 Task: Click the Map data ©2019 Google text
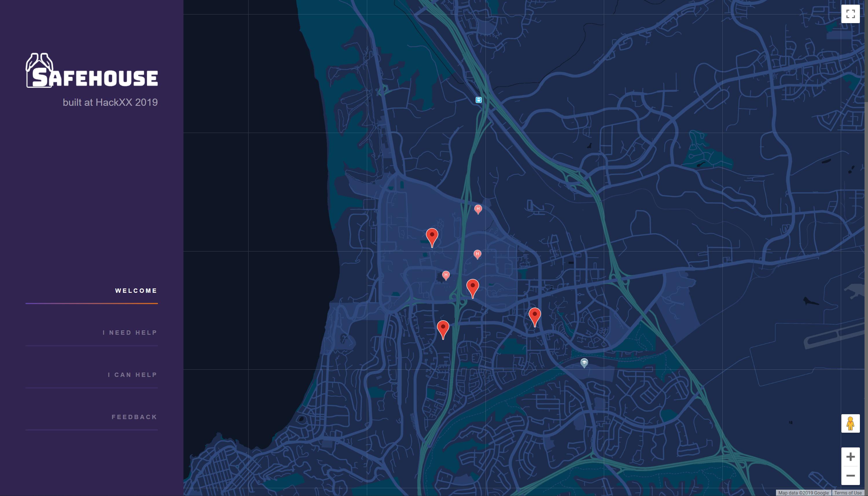point(803,493)
